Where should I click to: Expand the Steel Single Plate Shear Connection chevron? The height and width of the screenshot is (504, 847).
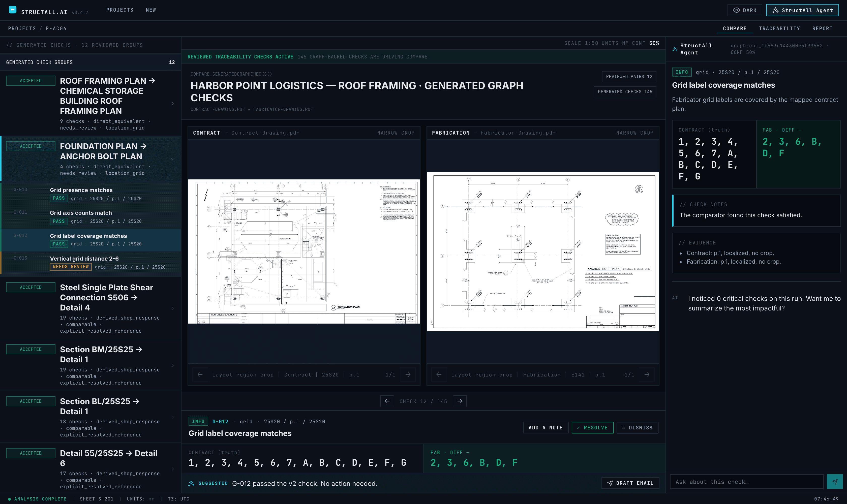pos(173,308)
